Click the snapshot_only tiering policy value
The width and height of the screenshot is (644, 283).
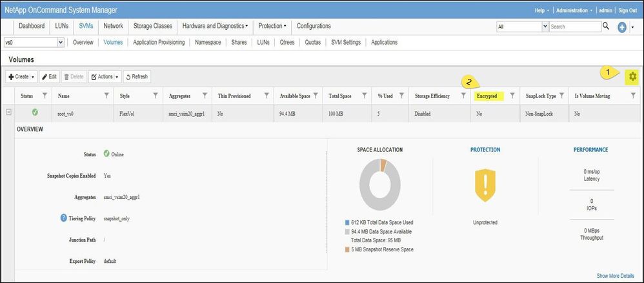(x=117, y=218)
